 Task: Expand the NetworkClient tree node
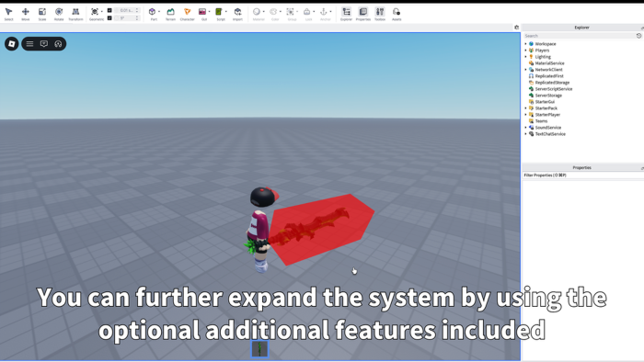(525, 70)
